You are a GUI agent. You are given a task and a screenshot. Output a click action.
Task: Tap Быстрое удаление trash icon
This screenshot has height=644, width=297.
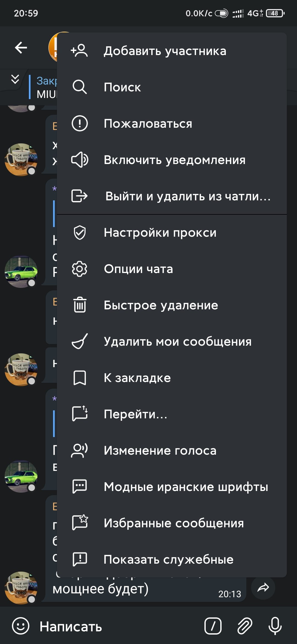click(80, 305)
